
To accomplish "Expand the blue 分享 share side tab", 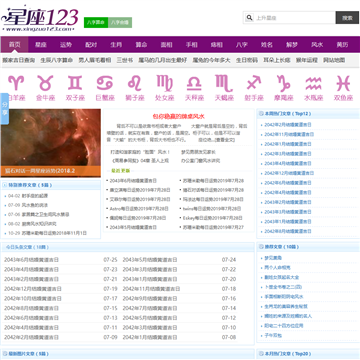I will pyautogui.click(x=5, y=109).
